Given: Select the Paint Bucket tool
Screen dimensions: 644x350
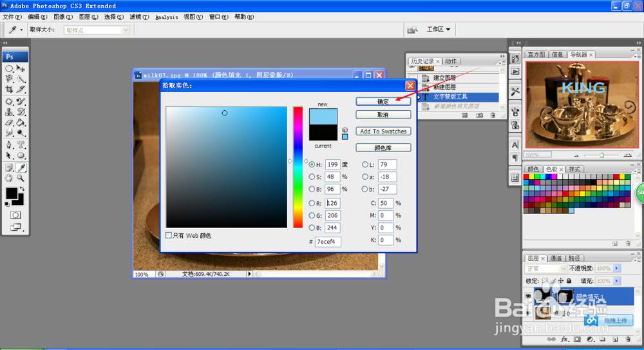Looking at the screenshot, I should point(21,122).
